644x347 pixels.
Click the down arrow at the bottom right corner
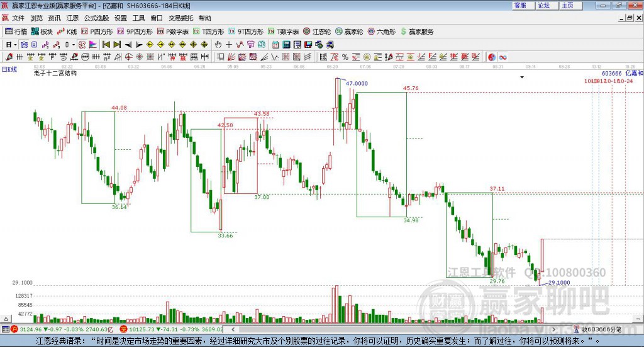coord(638,319)
